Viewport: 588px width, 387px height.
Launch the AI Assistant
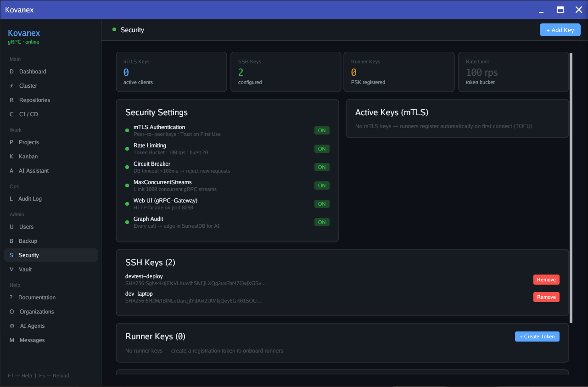coord(34,170)
